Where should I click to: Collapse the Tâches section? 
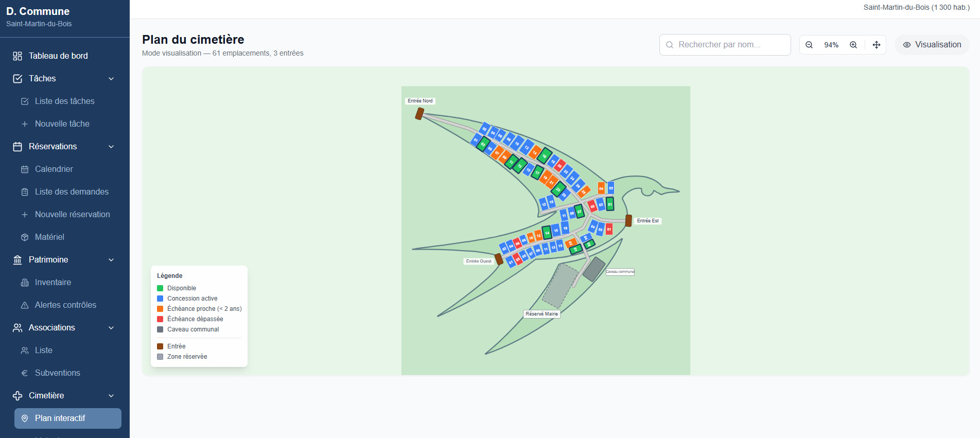tap(111, 78)
